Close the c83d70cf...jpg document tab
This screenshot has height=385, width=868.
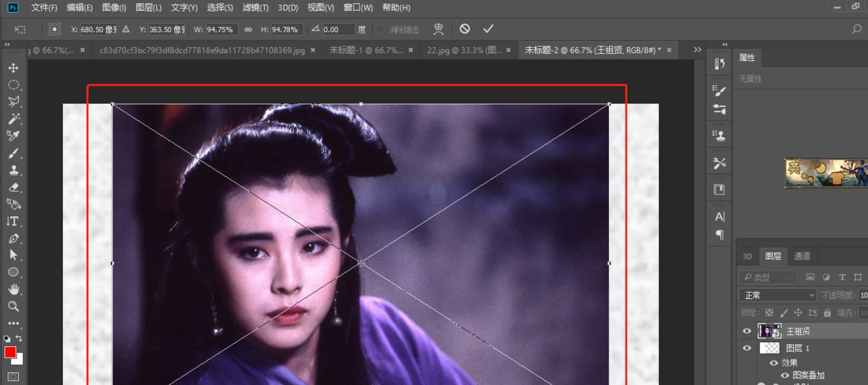(x=313, y=50)
